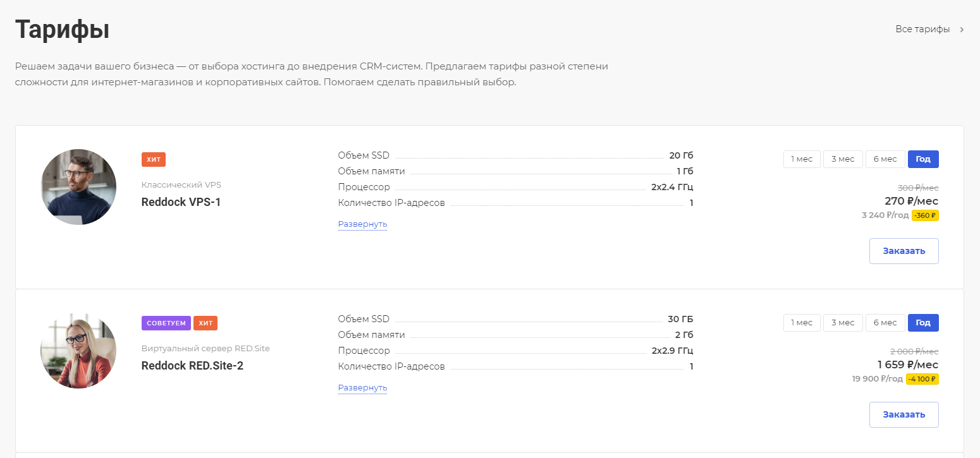Viewport: 980px width, 458px height.
Task: Click "Количество IP-адресов" label in Reddock VPS-1
Action: [x=392, y=203]
